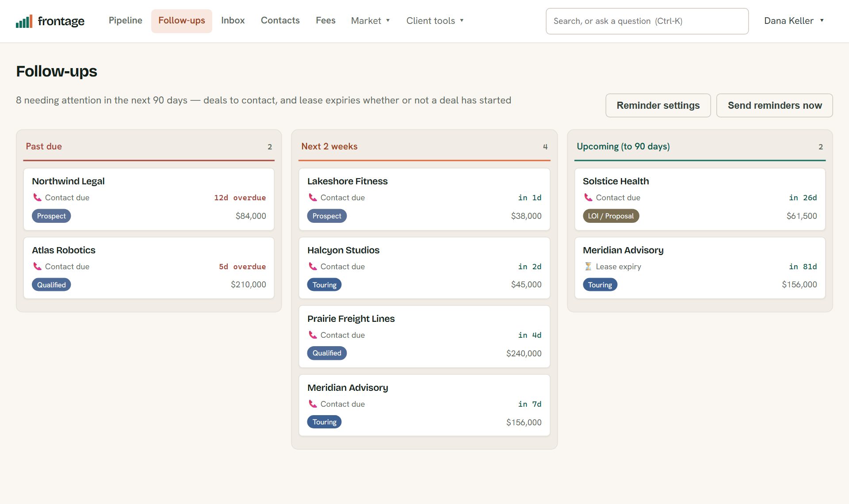Click the frontage logo bar-chart icon
Image resolution: width=849 pixels, height=504 pixels.
tap(24, 21)
